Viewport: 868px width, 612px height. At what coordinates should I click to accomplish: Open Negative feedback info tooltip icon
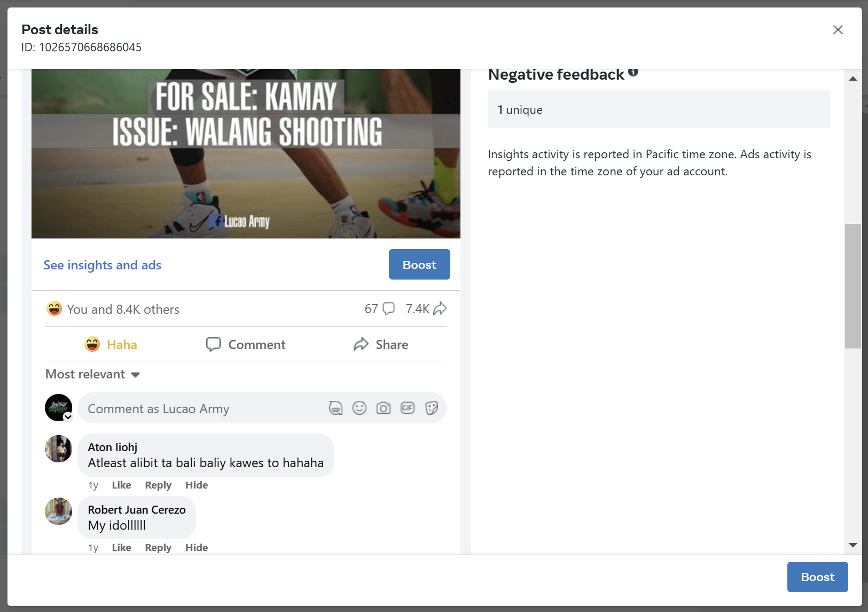coord(634,72)
